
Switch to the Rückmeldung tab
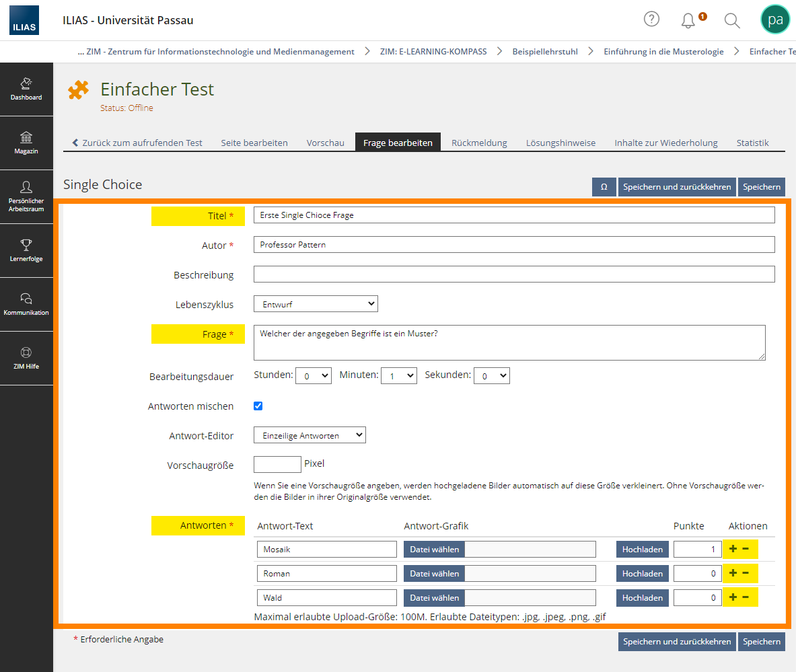point(479,143)
